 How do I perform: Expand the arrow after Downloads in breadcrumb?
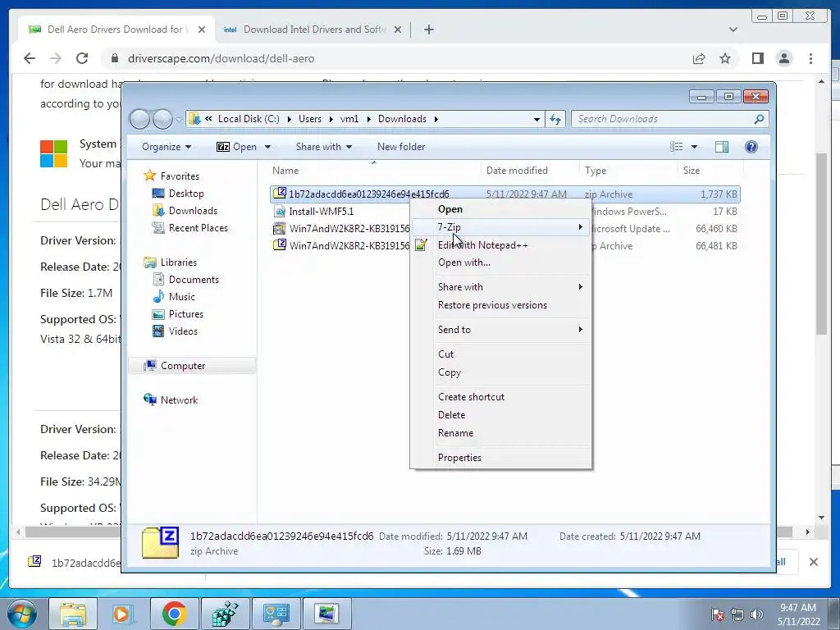pyautogui.click(x=436, y=119)
